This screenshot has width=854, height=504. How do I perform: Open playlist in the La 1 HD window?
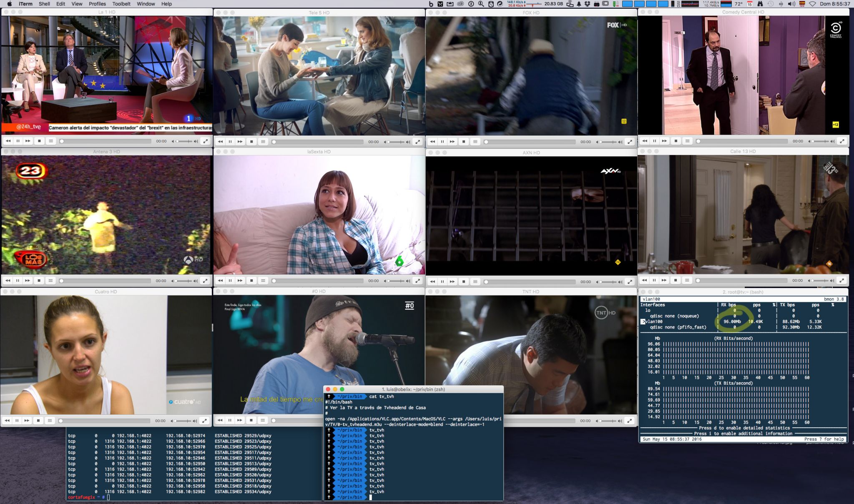[50, 141]
